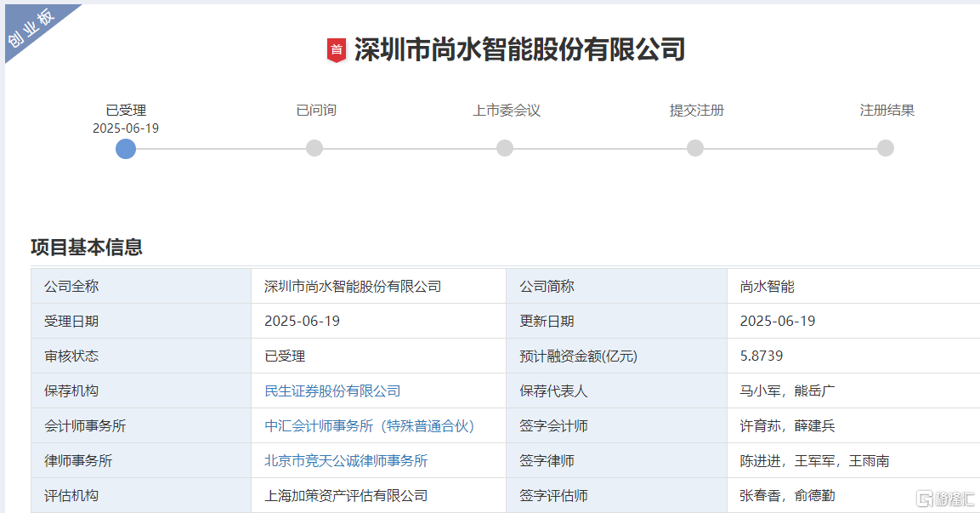This screenshot has height=513, width=980.
Task: Click the 许育荪，薛建兵 value cell
Action: [x=853, y=426]
